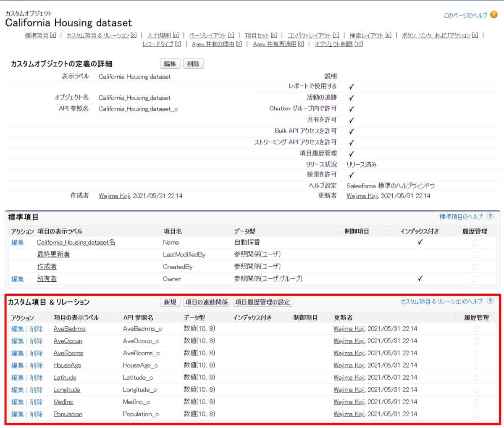The width and height of the screenshot is (504, 428).
Task: Open Wajima Koji link in Population row
Action: click(x=349, y=414)
